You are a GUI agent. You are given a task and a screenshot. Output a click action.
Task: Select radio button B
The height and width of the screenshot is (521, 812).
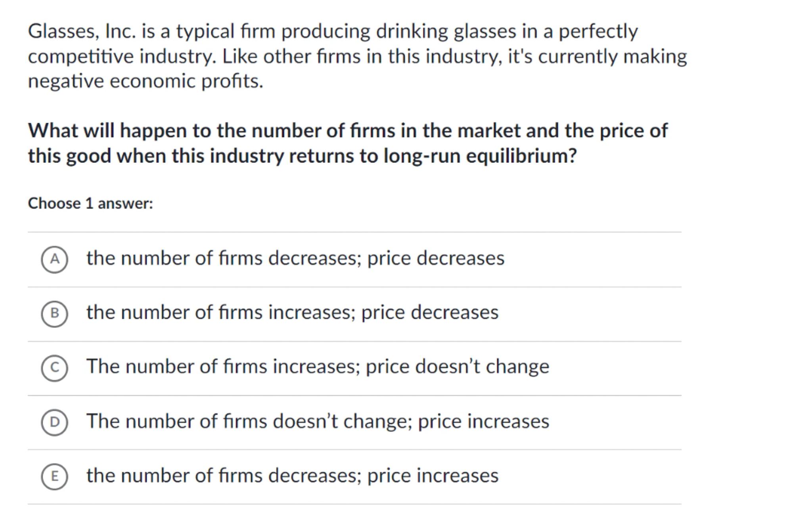[54, 314]
